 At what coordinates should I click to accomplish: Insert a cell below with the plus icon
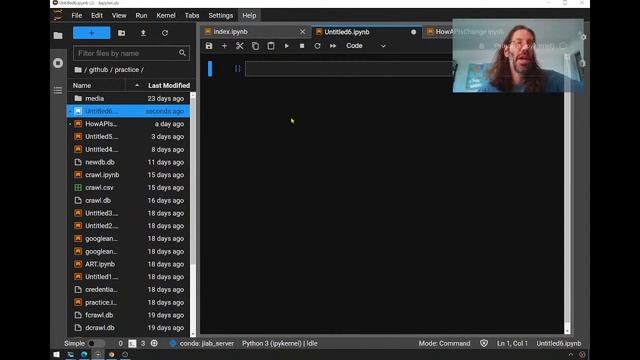pos(224,46)
